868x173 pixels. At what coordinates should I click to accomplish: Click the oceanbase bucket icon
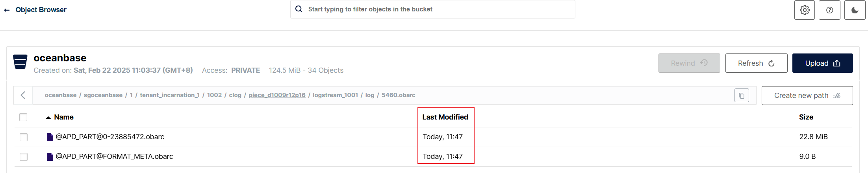tap(20, 62)
